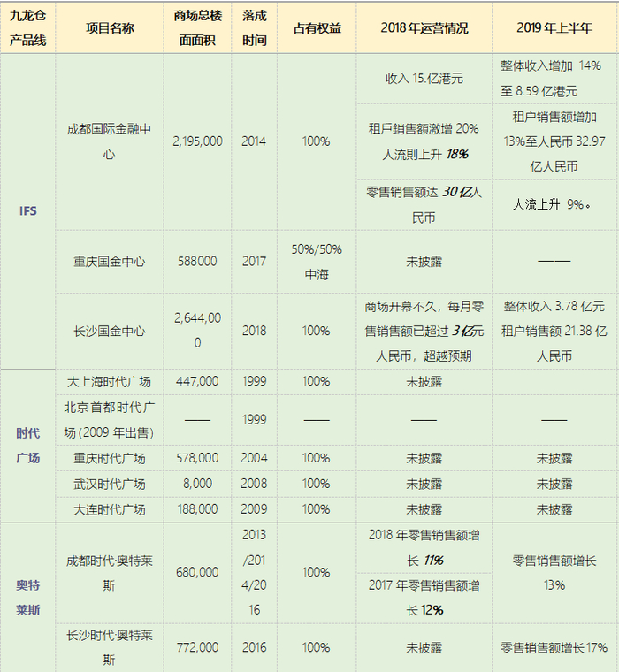Select the 2017 completion year
The height and width of the screenshot is (672, 619).
254,262
